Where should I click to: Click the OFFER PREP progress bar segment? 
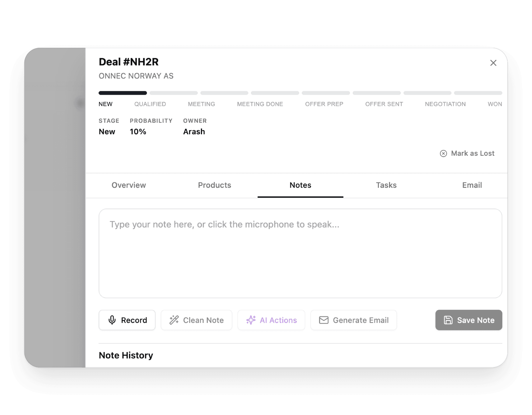coord(326,93)
